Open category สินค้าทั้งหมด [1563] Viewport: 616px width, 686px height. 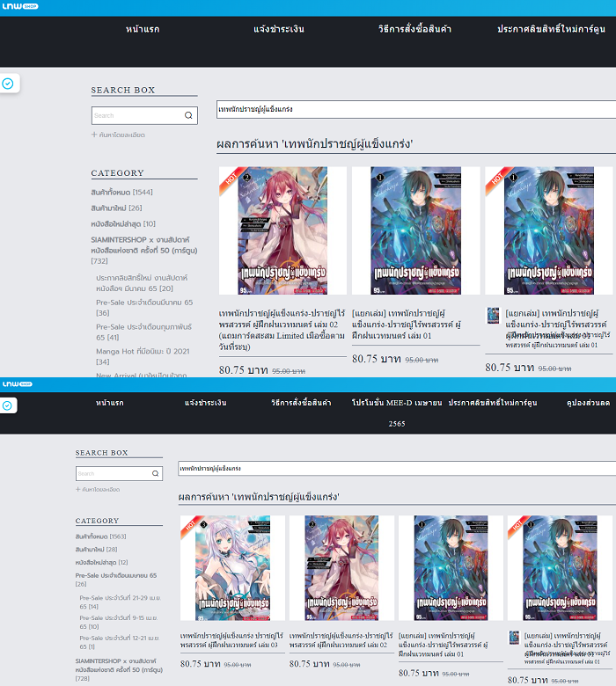[x=100, y=536]
